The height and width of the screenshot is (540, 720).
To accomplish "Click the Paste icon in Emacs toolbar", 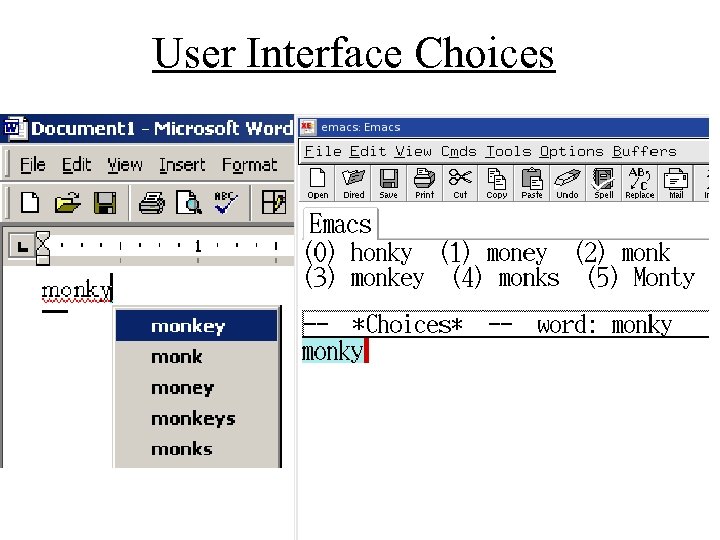I will pyautogui.click(x=532, y=183).
